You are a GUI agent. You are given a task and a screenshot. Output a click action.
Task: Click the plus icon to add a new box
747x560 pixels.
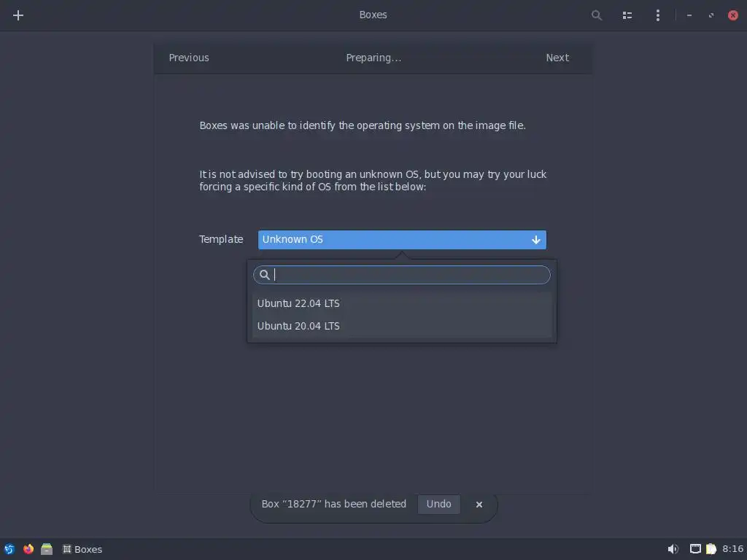click(x=18, y=15)
